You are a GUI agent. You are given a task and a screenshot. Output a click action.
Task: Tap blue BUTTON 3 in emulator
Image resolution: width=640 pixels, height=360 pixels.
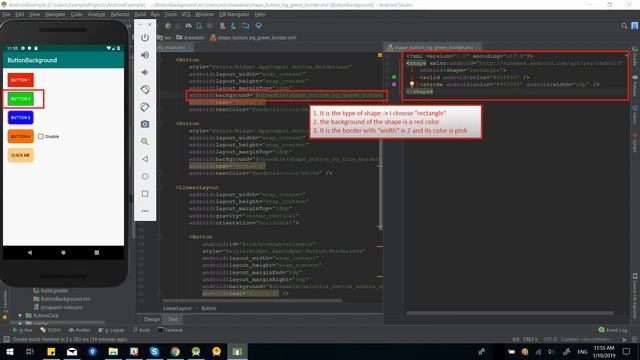coord(20,118)
